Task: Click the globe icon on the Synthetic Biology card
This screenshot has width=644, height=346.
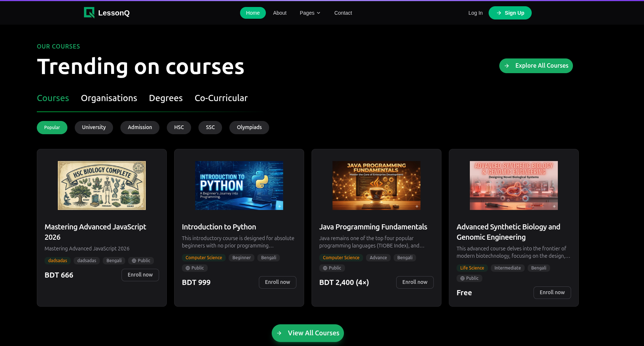Action: 463,278
